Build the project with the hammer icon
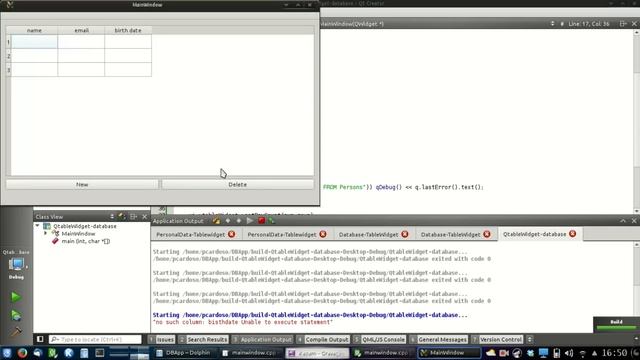Viewport: 640px width, 360px height. click(16, 331)
